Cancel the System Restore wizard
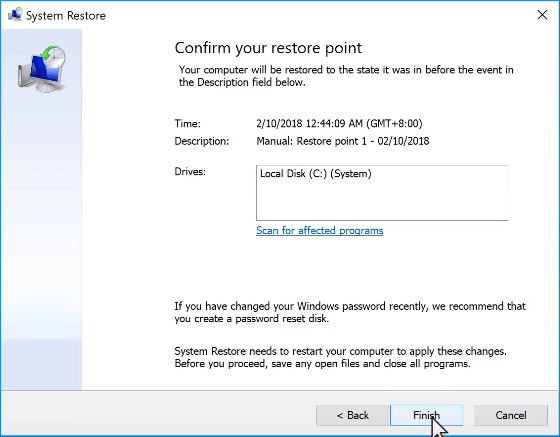560x437 pixels. coord(511,415)
